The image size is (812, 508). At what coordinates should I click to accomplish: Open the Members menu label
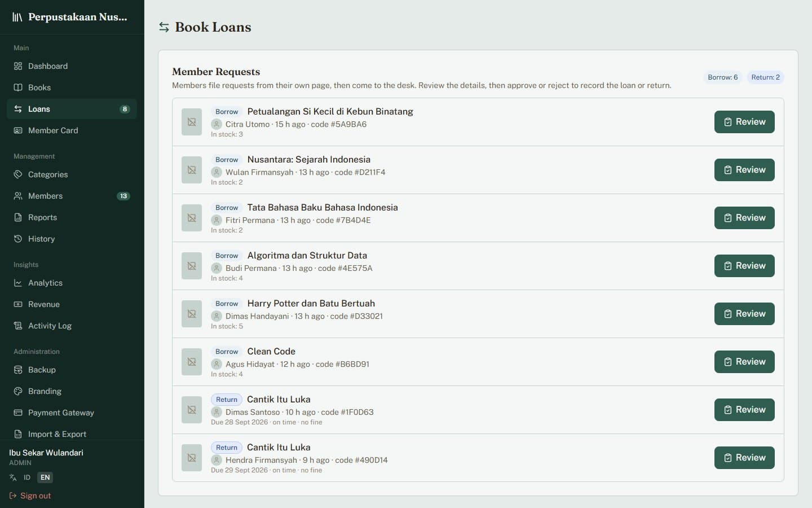point(46,196)
